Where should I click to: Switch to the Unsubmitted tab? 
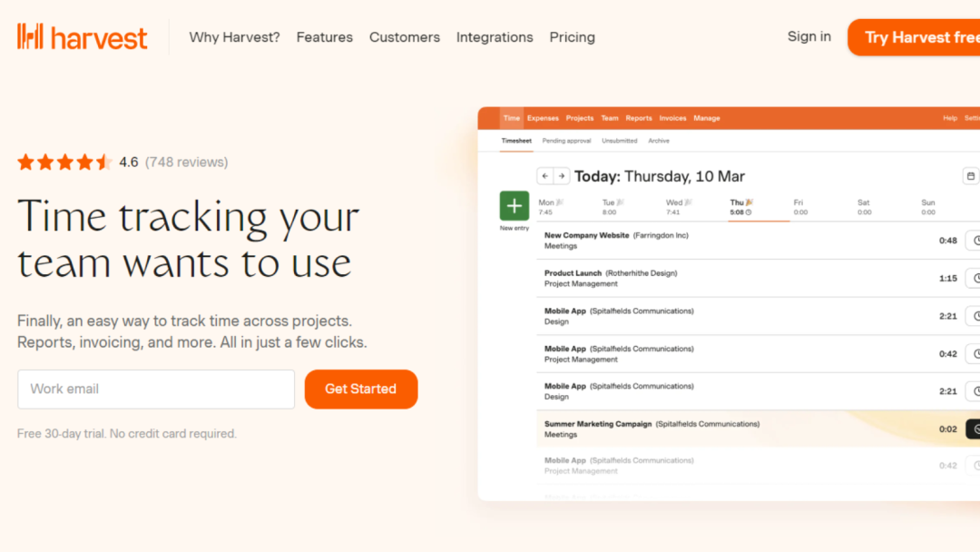pos(620,141)
